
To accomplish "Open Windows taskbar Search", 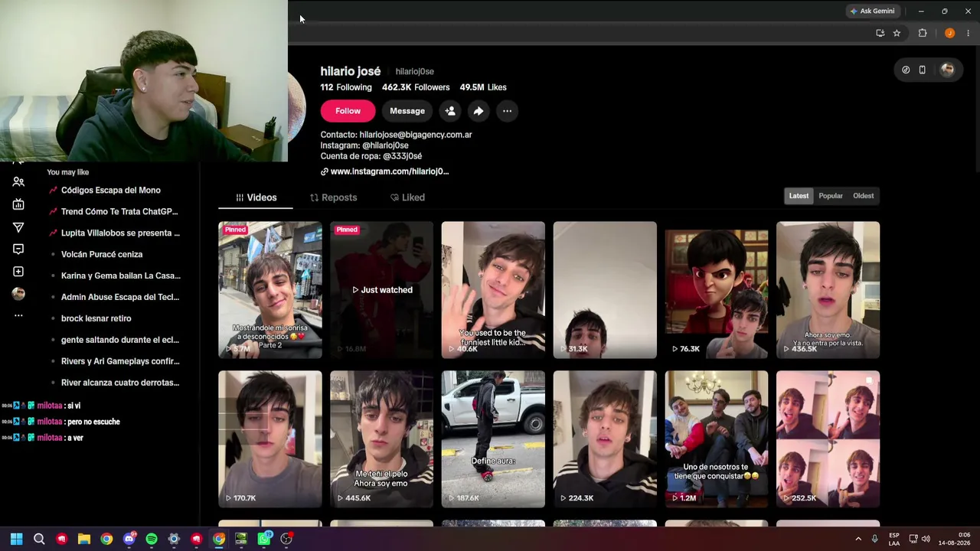I will coord(39,539).
